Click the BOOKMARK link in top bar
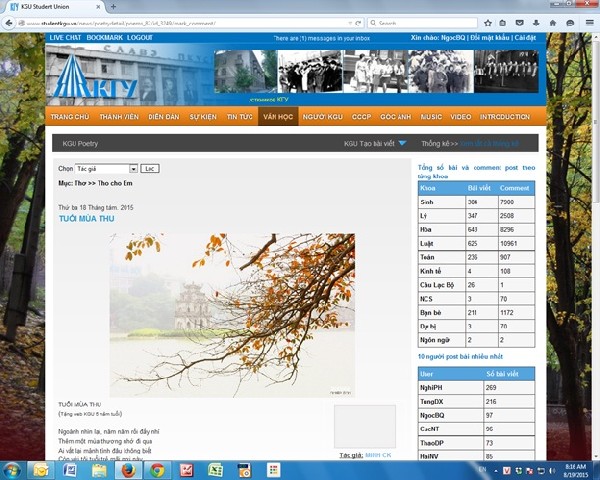This screenshot has width=600, height=480. coord(104,38)
